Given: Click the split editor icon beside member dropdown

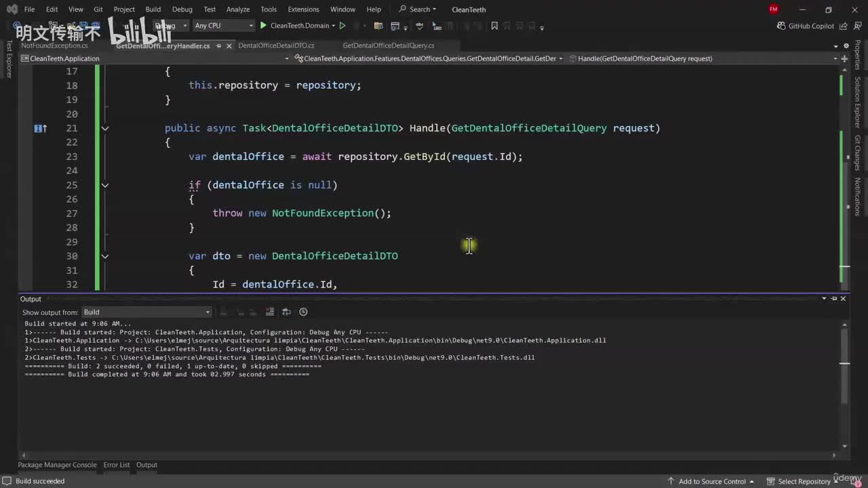Looking at the screenshot, I should tap(844, 58).
